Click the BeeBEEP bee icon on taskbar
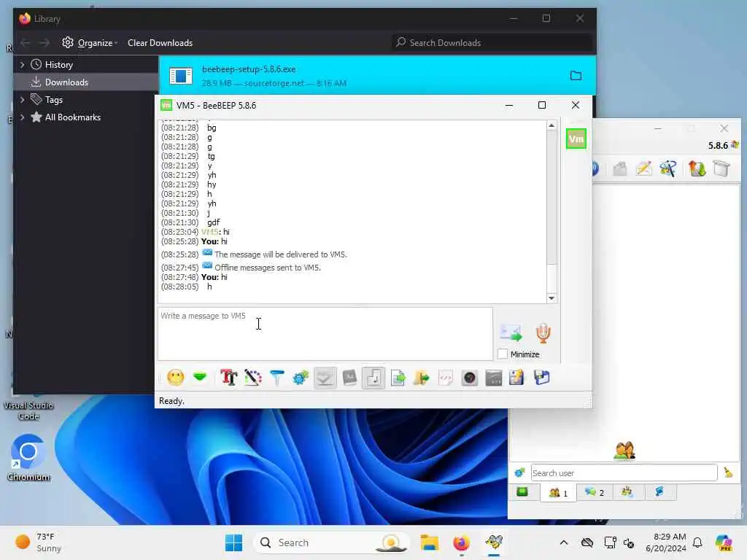 (494, 542)
